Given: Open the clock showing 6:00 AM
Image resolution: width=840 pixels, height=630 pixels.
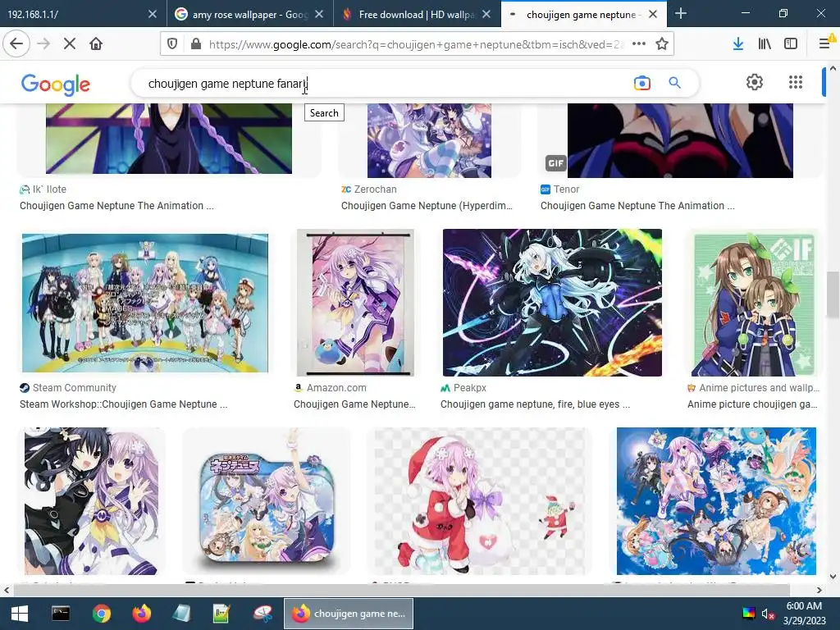Looking at the screenshot, I should [x=804, y=614].
